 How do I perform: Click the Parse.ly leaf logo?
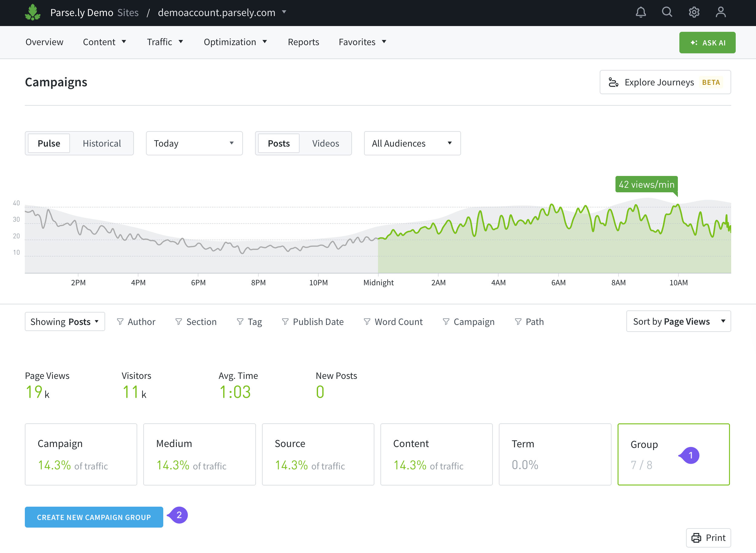(32, 12)
